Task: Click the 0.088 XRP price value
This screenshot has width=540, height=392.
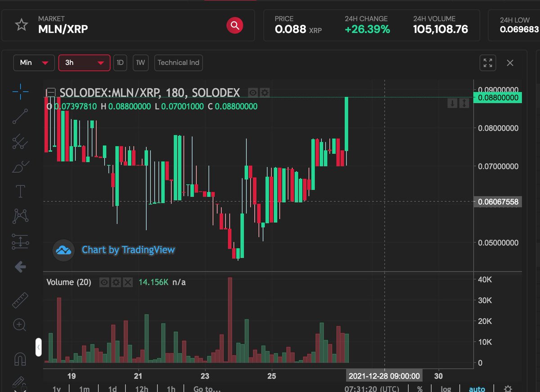Action: [299, 30]
